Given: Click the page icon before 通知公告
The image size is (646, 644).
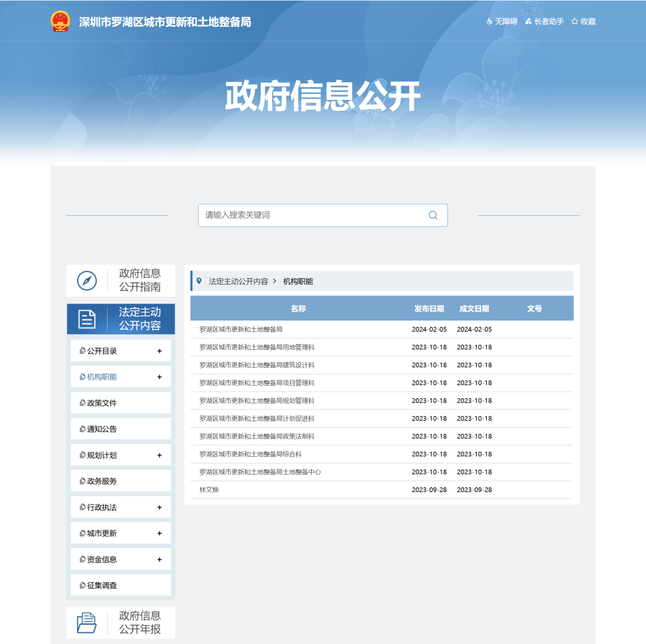Looking at the screenshot, I should click(x=83, y=429).
